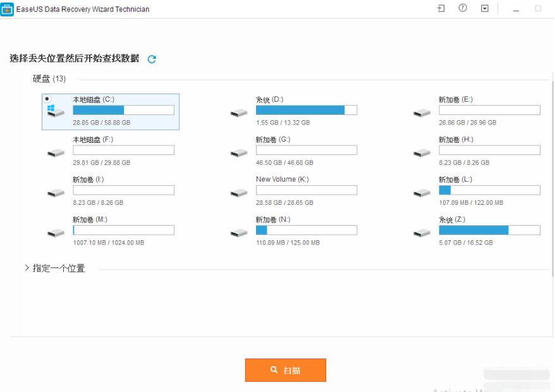Image resolution: width=555 pixels, height=392 pixels.
Task: Click the 26.86 GB / 26.96 GB size text
Action: pyautogui.click(x=468, y=123)
